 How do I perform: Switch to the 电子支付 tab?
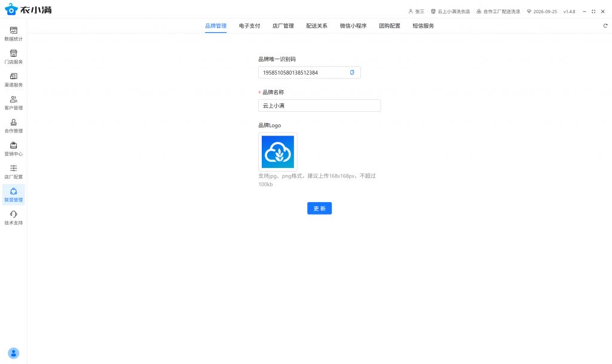pos(249,26)
